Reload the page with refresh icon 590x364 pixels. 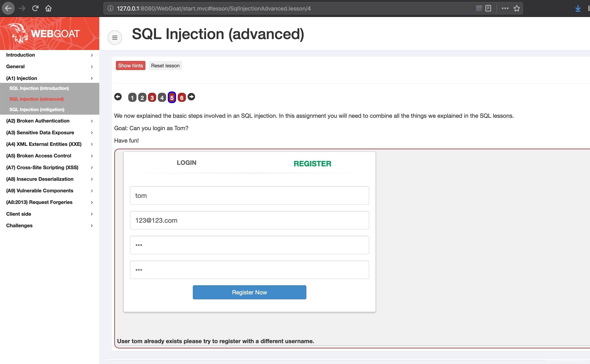click(35, 8)
